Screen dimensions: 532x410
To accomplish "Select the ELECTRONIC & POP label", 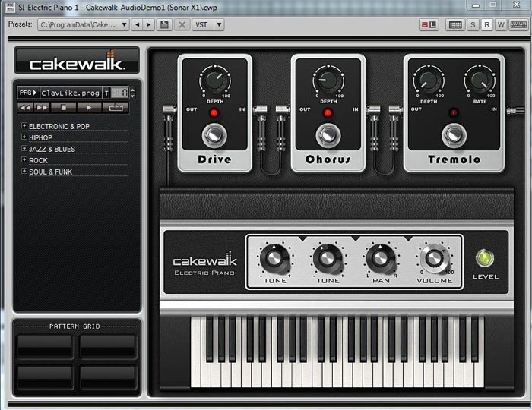I will (x=59, y=126).
